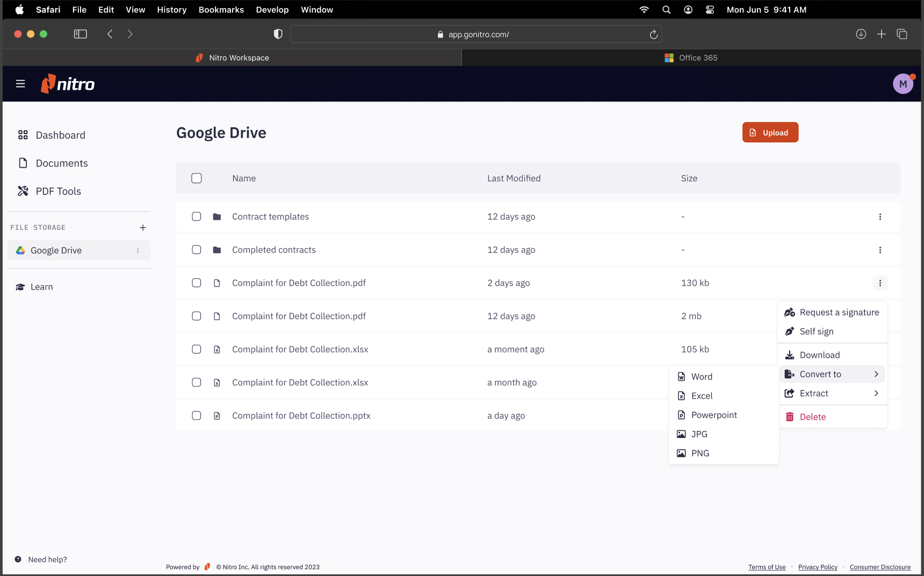Open three-dot menu for Completed contracts row
Image resolution: width=924 pixels, height=576 pixels.
(879, 250)
